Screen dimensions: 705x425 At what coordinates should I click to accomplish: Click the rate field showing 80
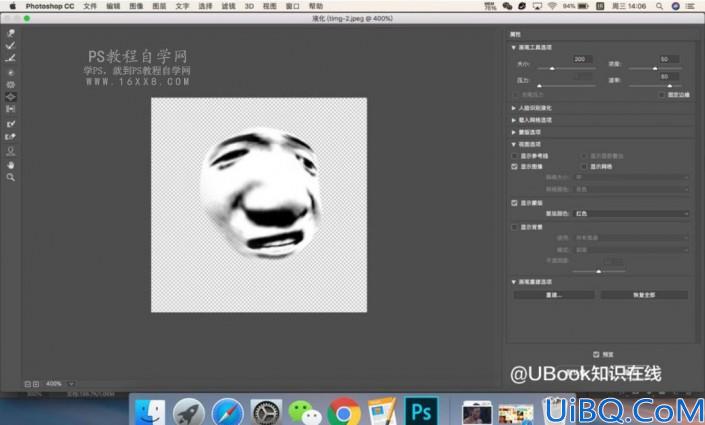coord(669,76)
